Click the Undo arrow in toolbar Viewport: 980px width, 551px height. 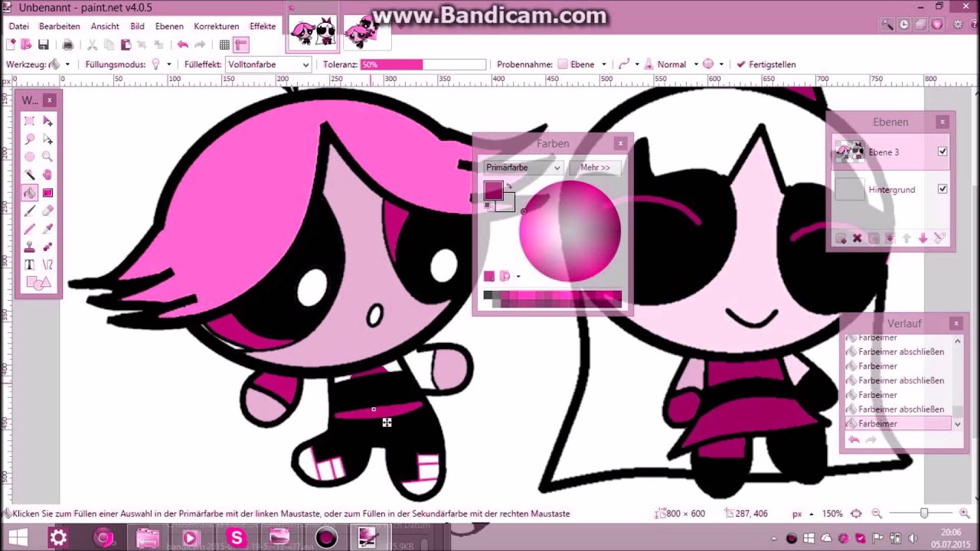click(182, 44)
